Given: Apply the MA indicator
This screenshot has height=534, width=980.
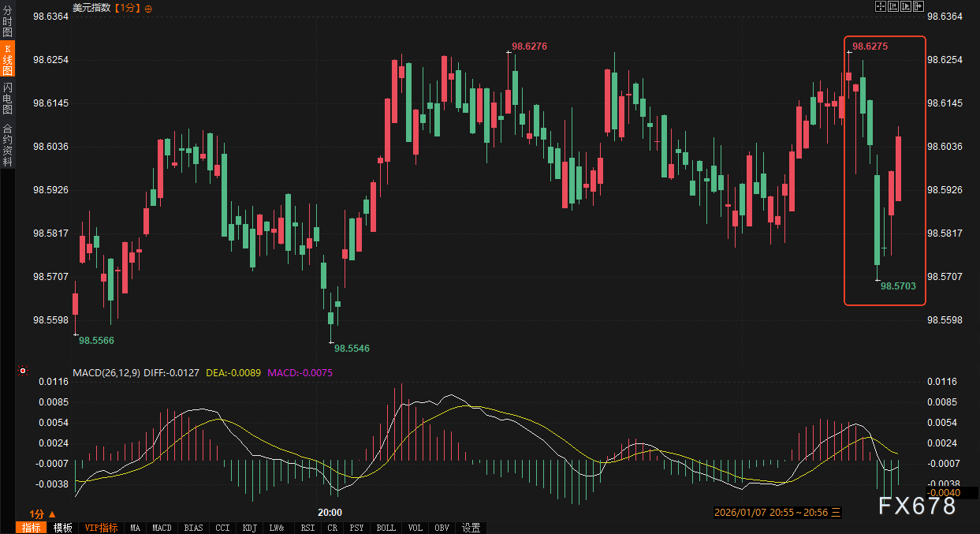Looking at the screenshot, I should pyautogui.click(x=135, y=528).
